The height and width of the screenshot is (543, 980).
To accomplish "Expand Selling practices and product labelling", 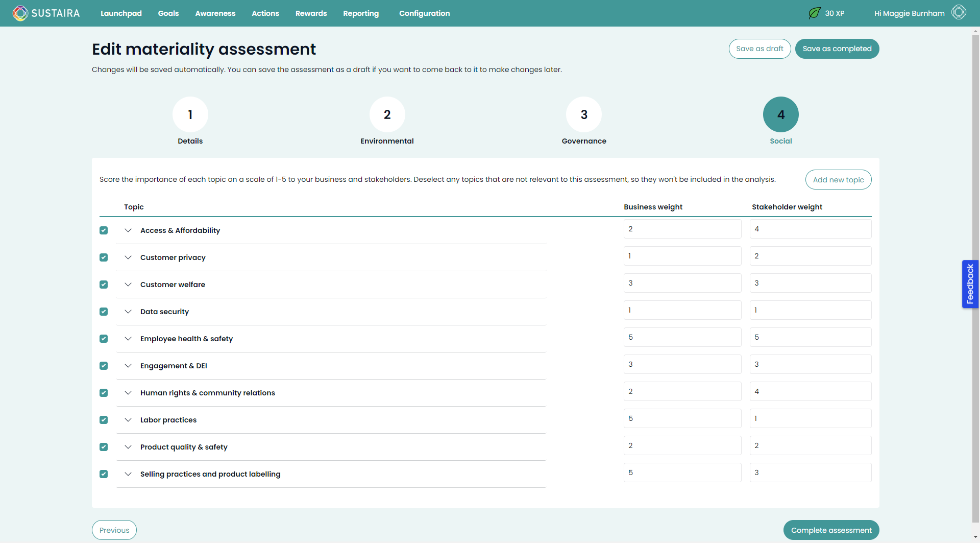I will (x=128, y=474).
